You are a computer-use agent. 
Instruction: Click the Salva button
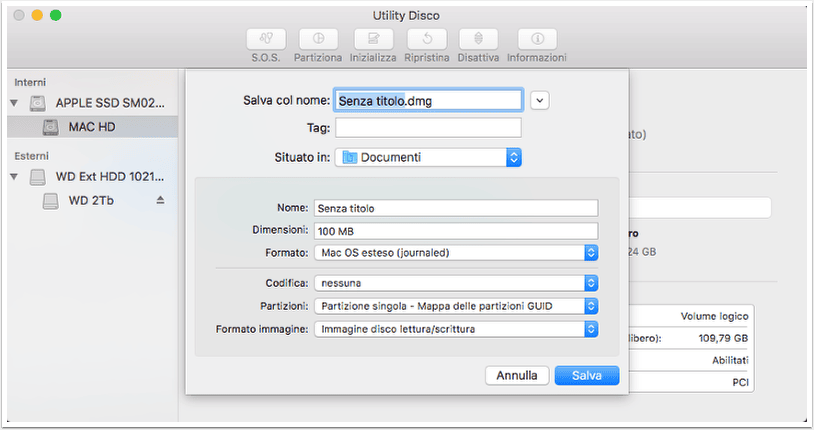[587, 375]
